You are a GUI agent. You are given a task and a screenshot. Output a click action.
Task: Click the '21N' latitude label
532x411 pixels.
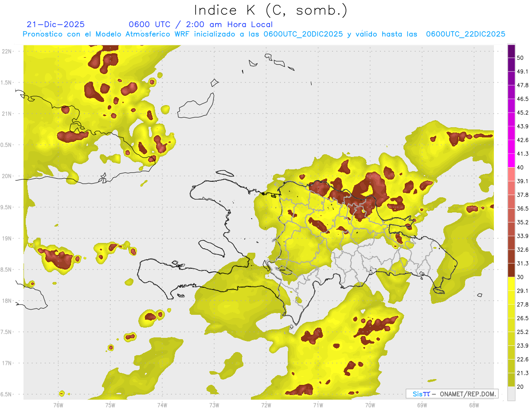pos(8,114)
